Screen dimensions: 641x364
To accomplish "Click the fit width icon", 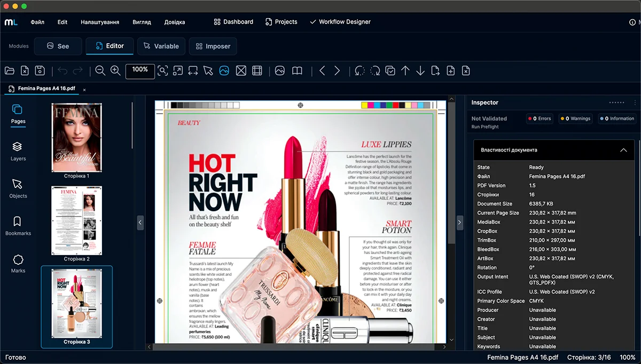I will pyautogui.click(x=193, y=70).
